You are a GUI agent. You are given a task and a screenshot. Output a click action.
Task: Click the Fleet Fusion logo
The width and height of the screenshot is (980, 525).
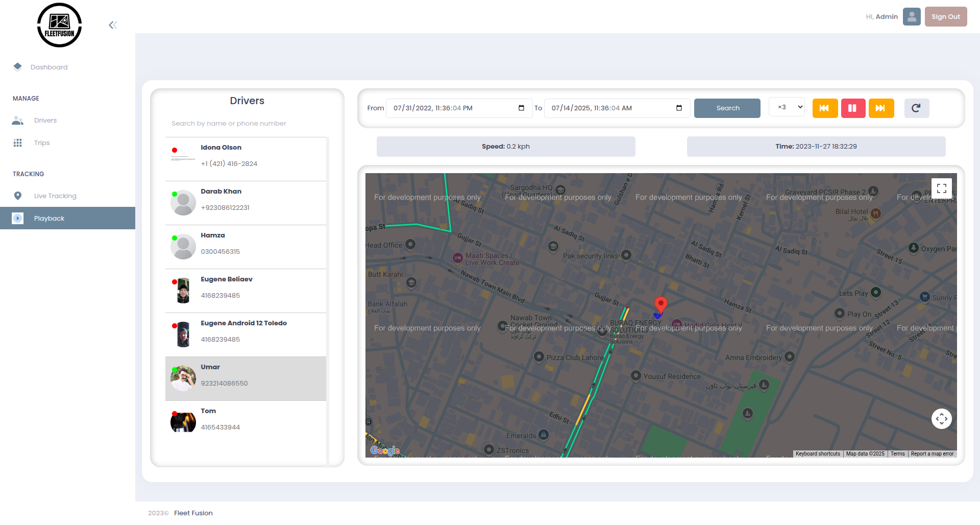59,24
